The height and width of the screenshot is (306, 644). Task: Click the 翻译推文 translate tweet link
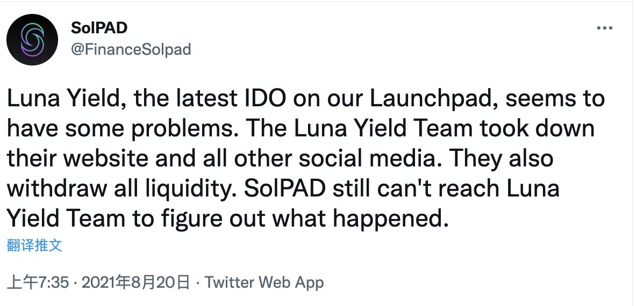pos(34,246)
